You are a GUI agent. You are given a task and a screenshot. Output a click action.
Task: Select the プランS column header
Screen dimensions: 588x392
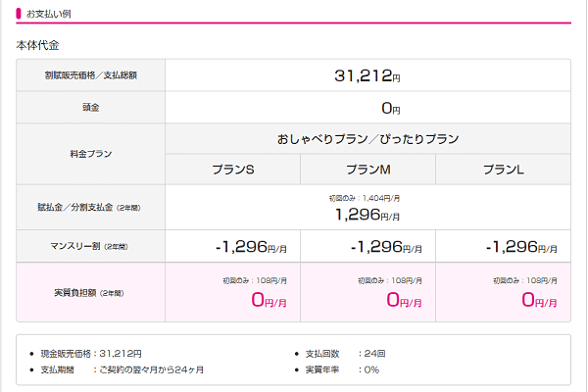point(233,170)
